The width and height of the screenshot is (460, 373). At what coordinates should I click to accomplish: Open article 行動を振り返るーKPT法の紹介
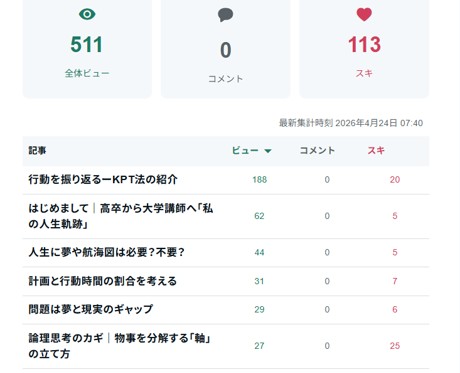[x=103, y=180]
